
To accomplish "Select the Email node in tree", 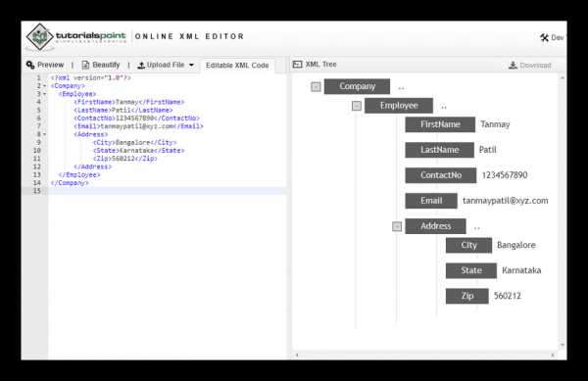I will [x=431, y=201].
